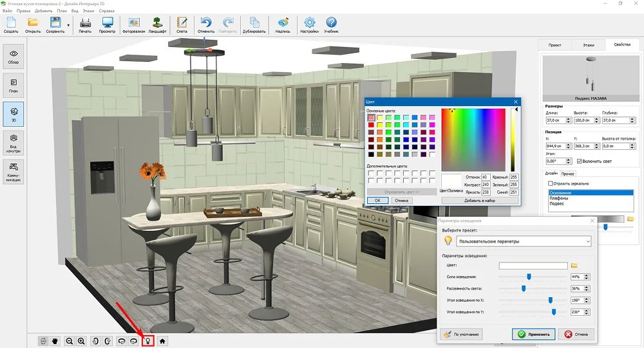Click the Применить button
Screen dimensions: 644x348
click(533, 334)
